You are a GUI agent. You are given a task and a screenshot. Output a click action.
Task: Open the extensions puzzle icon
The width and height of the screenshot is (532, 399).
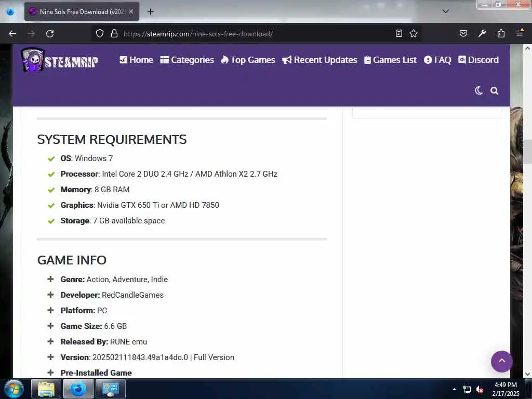501,33
